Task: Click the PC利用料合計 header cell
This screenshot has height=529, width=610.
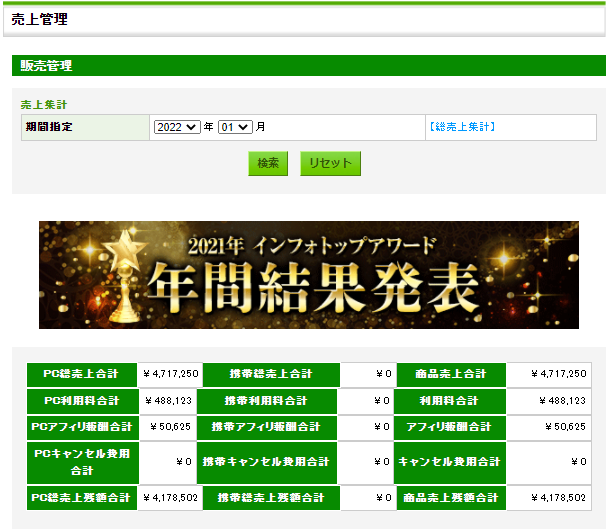Action: click(x=81, y=400)
